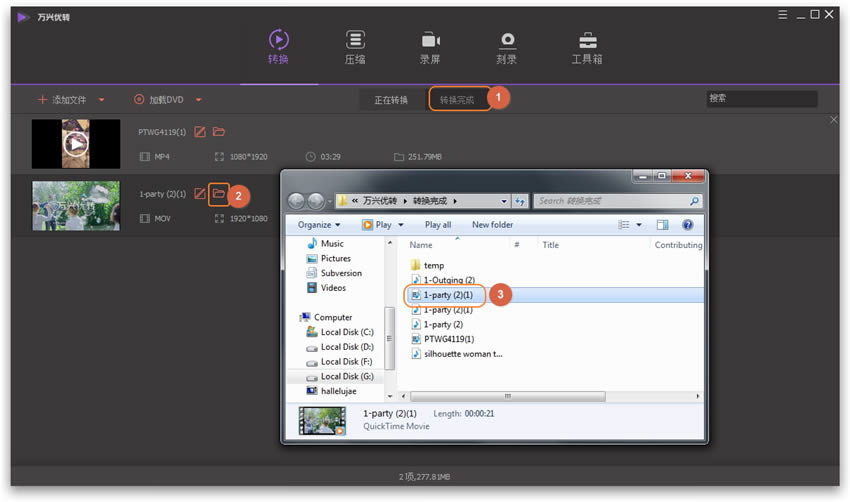Open the 压缩 (Compress) module icon

(x=355, y=40)
